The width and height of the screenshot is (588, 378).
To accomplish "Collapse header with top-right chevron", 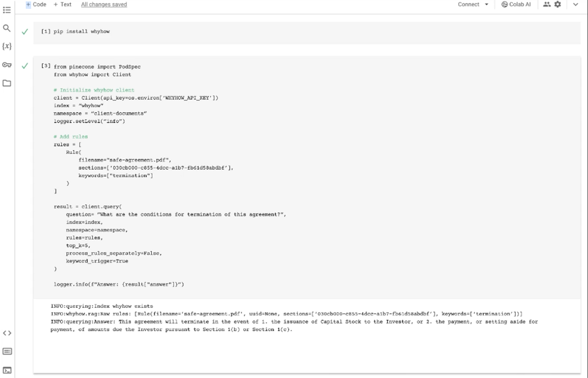I will [x=575, y=4].
